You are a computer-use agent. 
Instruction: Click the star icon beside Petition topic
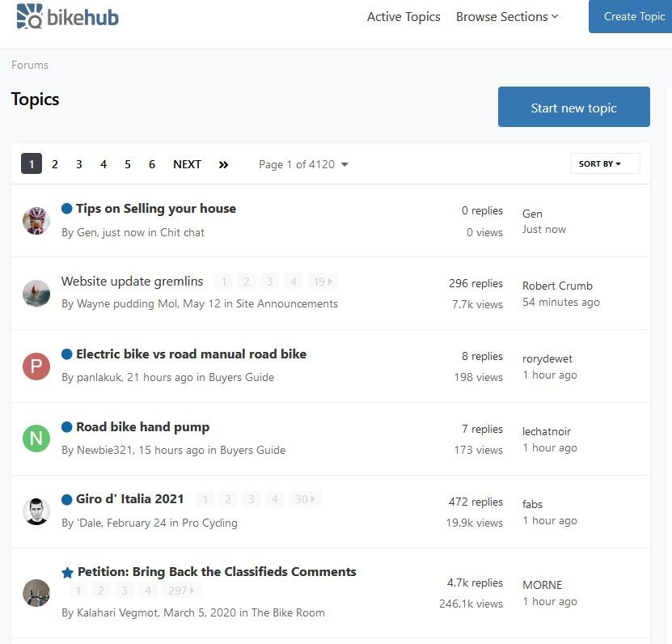68,573
